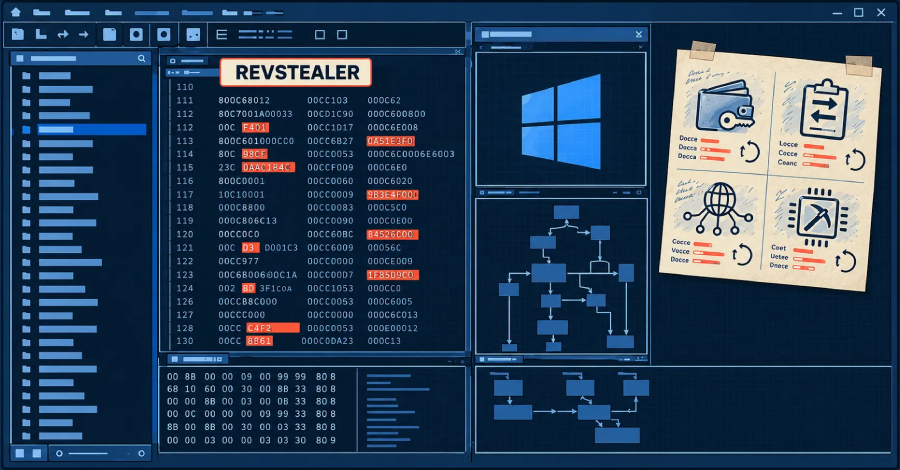Click the double-headed swap arrow toolbar icon
Image resolution: width=900 pixels, height=470 pixels.
coord(63,35)
